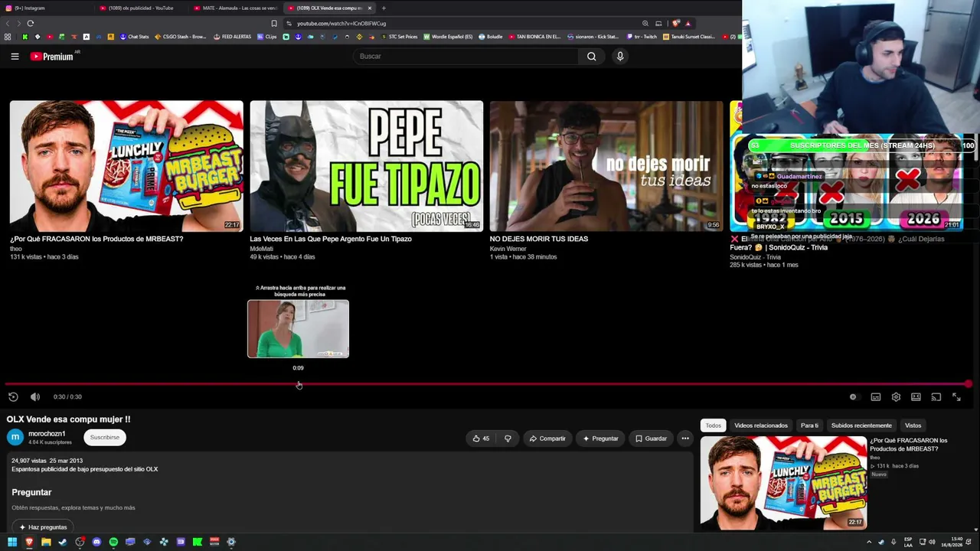Open the Pepe Fue Tipazo thumbnail
Screen dimensions: 980x551
pyautogui.click(x=366, y=166)
